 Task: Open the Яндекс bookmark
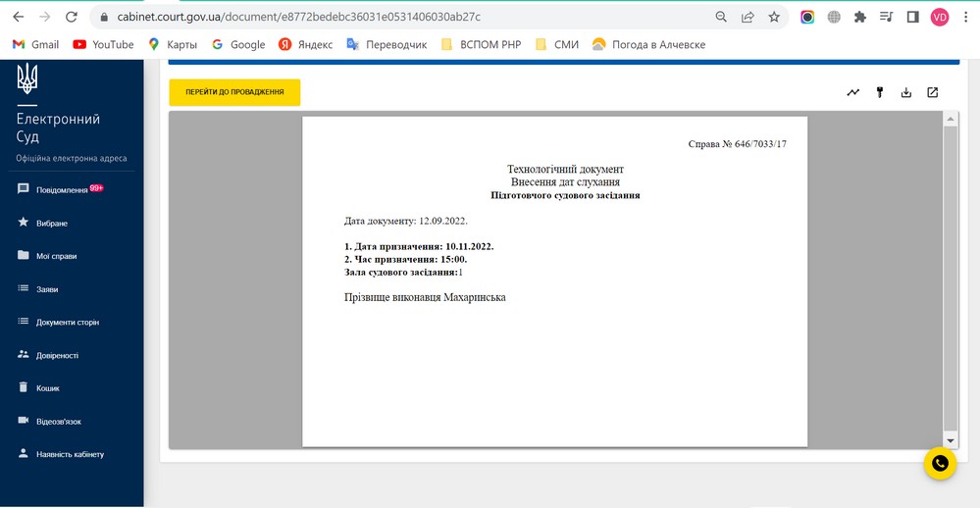coord(306,44)
